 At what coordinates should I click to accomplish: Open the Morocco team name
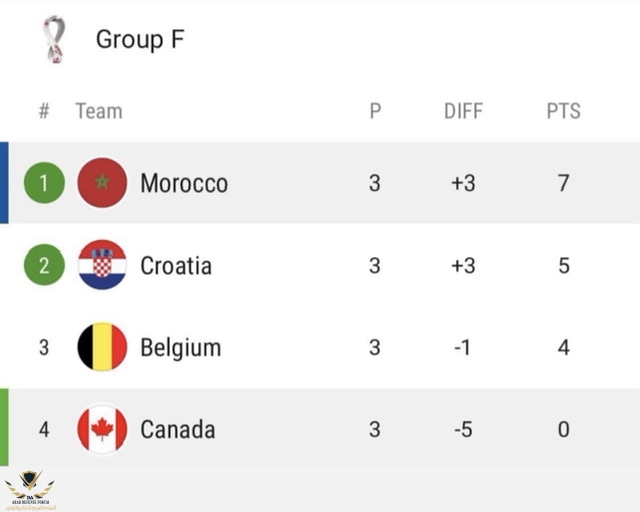click(x=184, y=183)
